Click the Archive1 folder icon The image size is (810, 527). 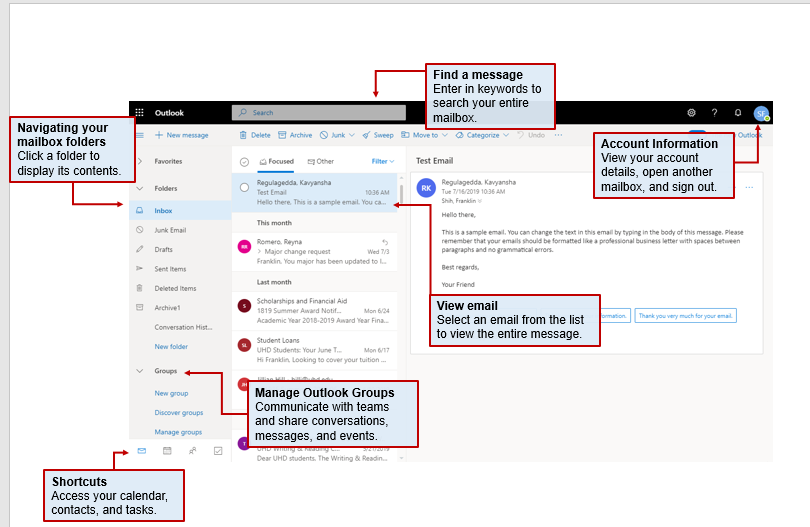[x=139, y=307]
